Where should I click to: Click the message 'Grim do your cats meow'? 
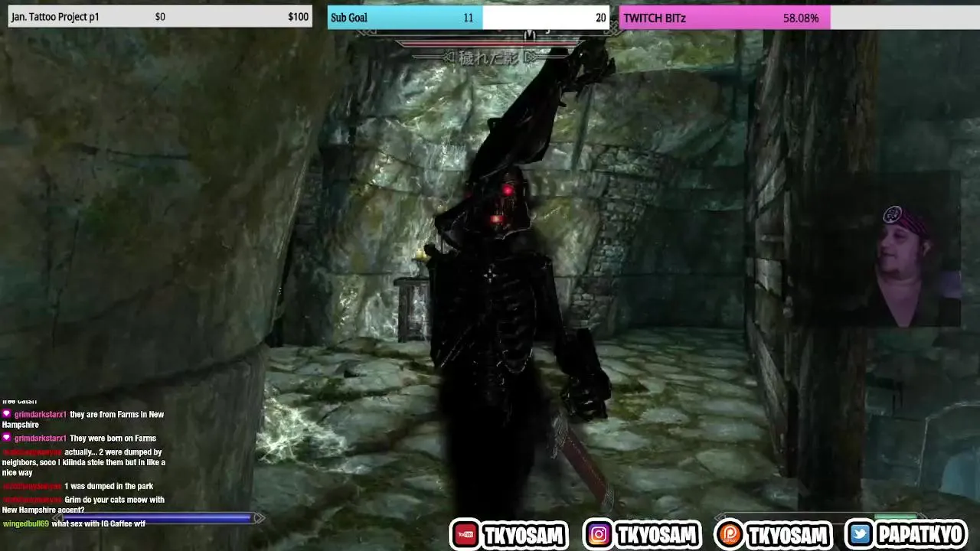[x=83, y=505]
